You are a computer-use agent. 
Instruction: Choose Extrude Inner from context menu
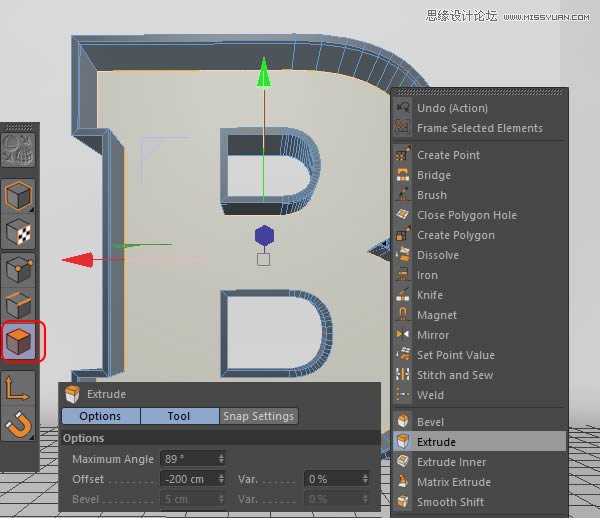coord(451,462)
